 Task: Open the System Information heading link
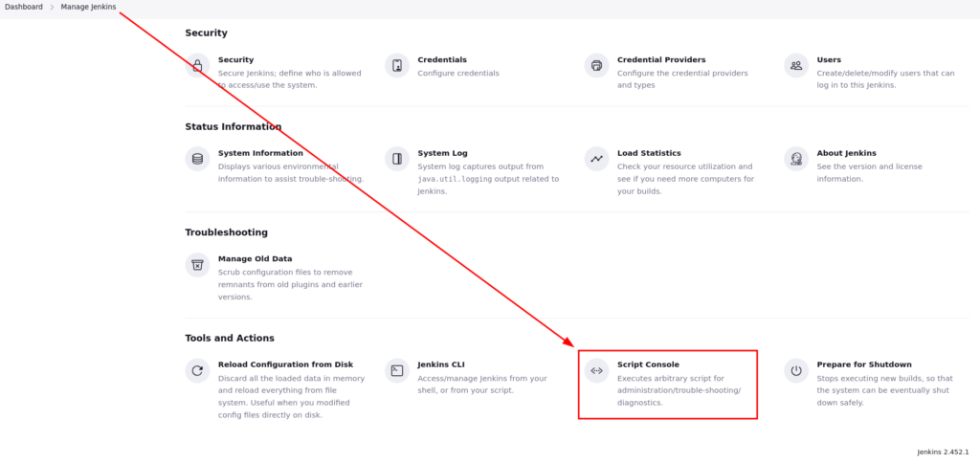[260, 153]
